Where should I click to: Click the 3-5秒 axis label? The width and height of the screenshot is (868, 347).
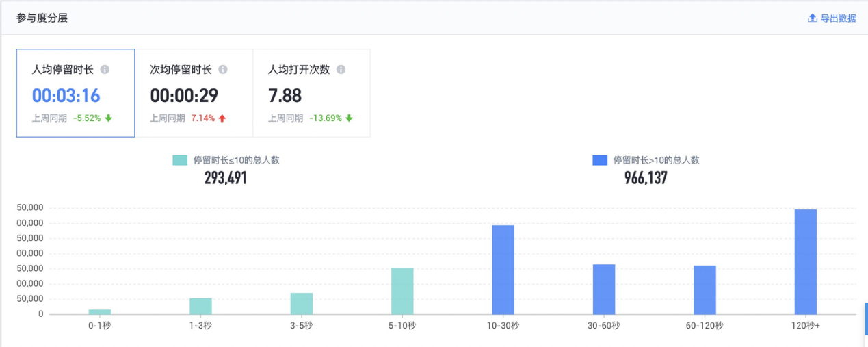[302, 325]
